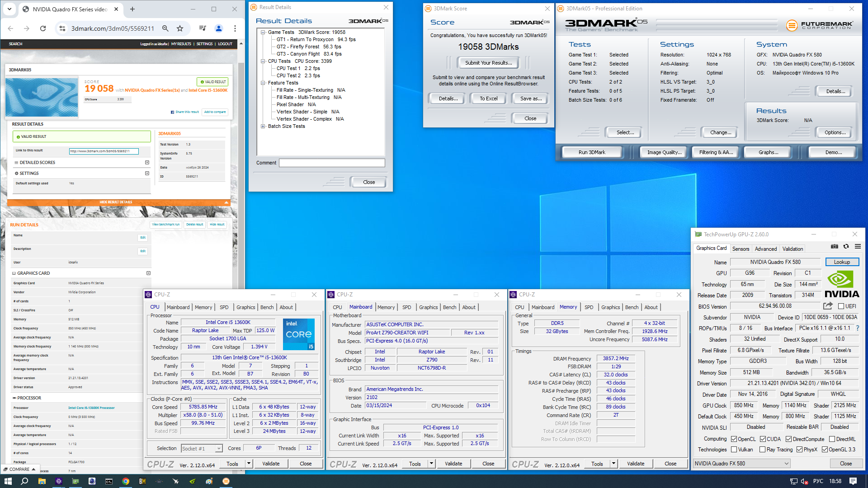868x488 pixels.
Task: Open the command prompt taskbar icon
Action: [109, 481]
